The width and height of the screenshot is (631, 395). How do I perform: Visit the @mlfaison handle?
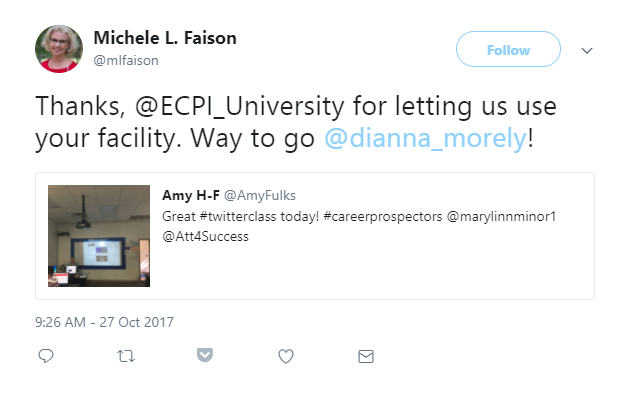pos(126,60)
